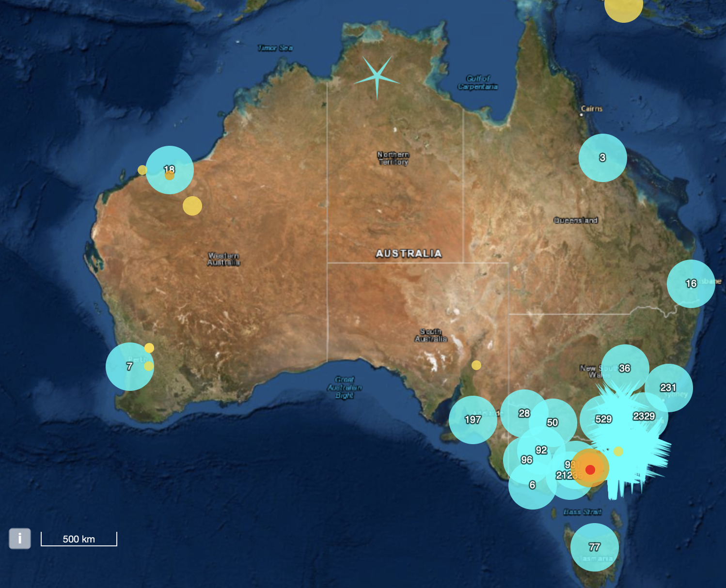726x588 pixels.
Task: Click the cluster marker labeled 96
Action: coord(527,460)
